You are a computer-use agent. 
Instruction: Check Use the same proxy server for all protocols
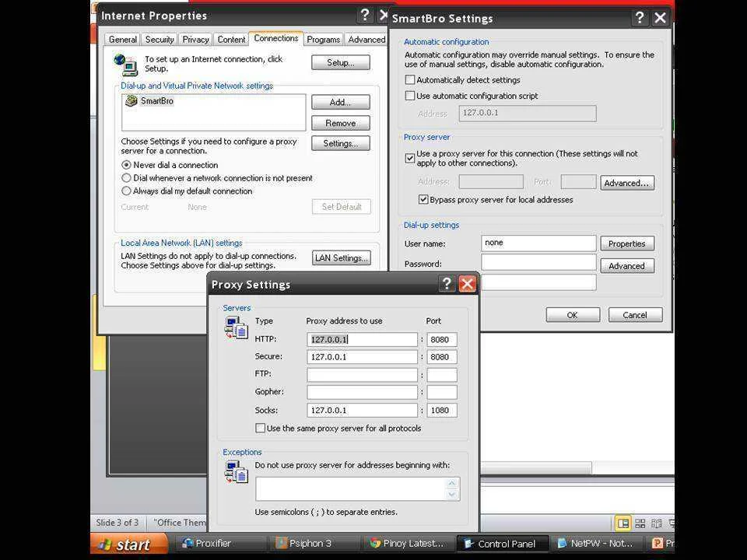click(260, 428)
